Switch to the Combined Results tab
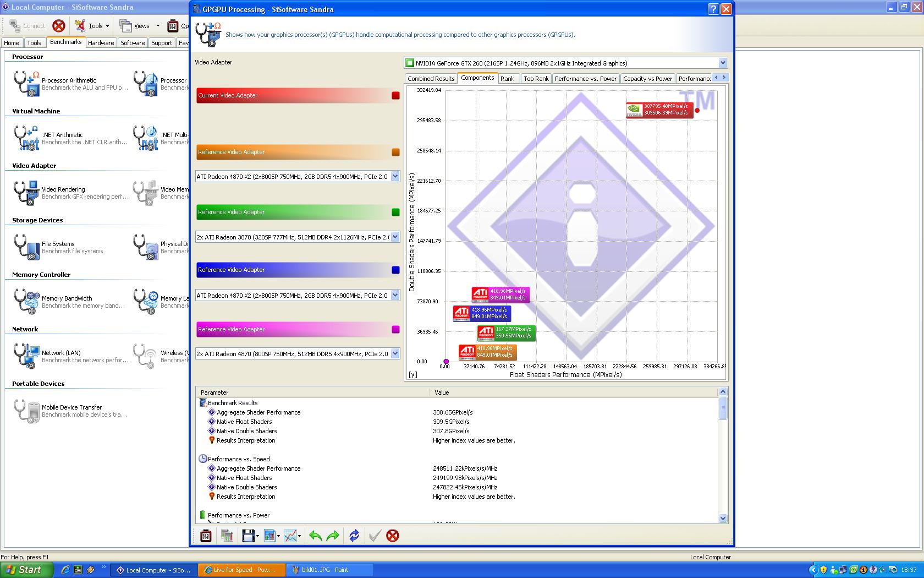 (431, 79)
